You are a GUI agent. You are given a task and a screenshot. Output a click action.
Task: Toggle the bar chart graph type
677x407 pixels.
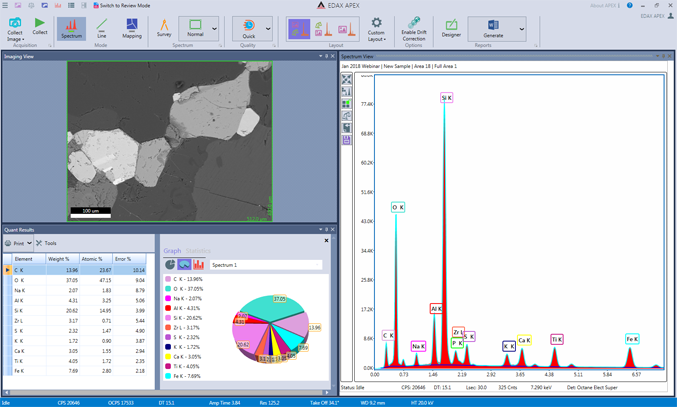(198, 265)
